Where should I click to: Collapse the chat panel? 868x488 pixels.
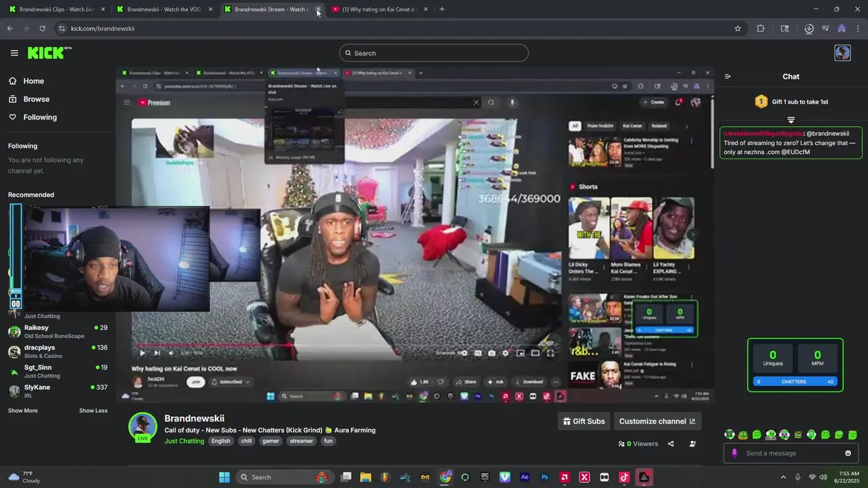click(728, 77)
